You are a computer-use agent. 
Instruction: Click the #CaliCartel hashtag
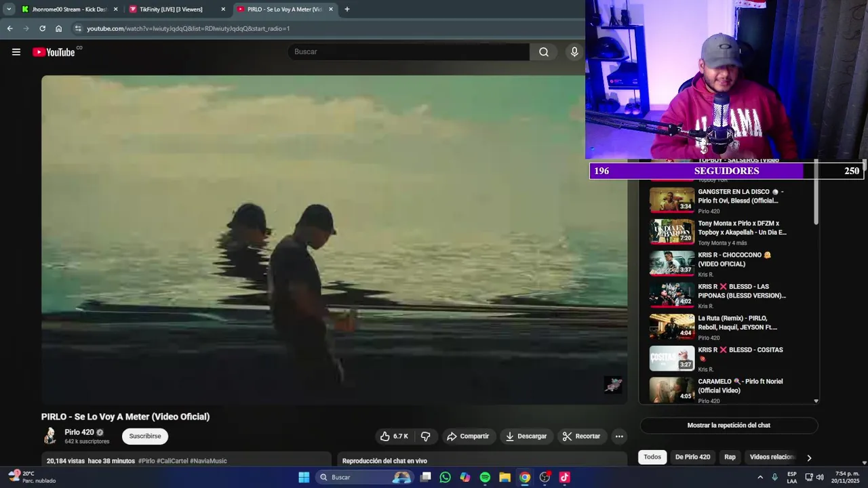[x=172, y=461]
